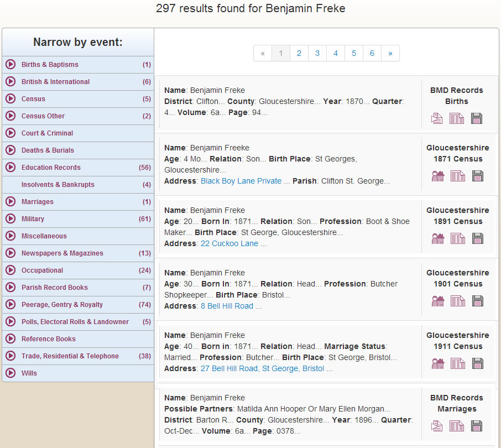
Task: Expand the Census category arrow
Action: point(11,99)
